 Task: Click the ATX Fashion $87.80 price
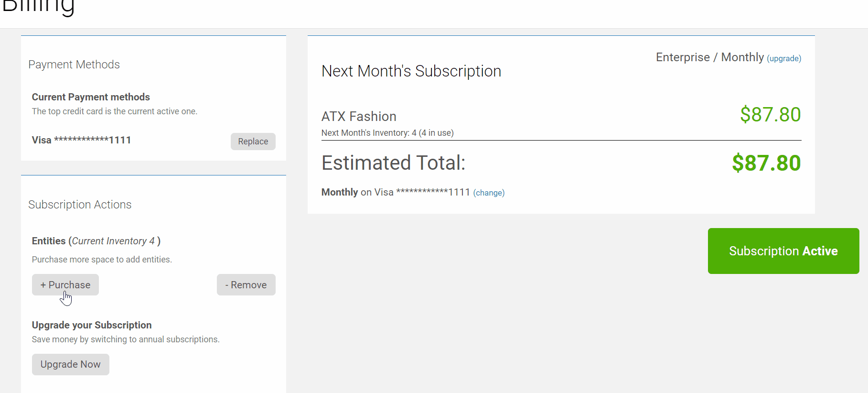click(x=771, y=115)
